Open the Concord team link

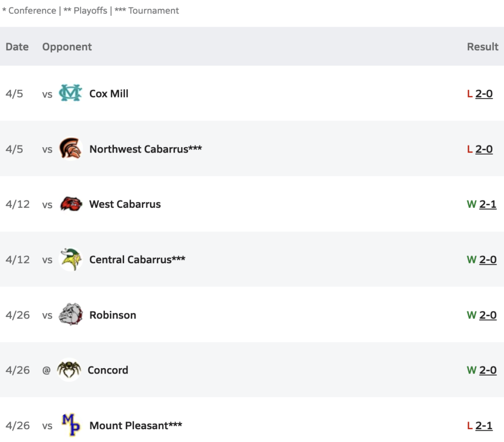point(108,370)
